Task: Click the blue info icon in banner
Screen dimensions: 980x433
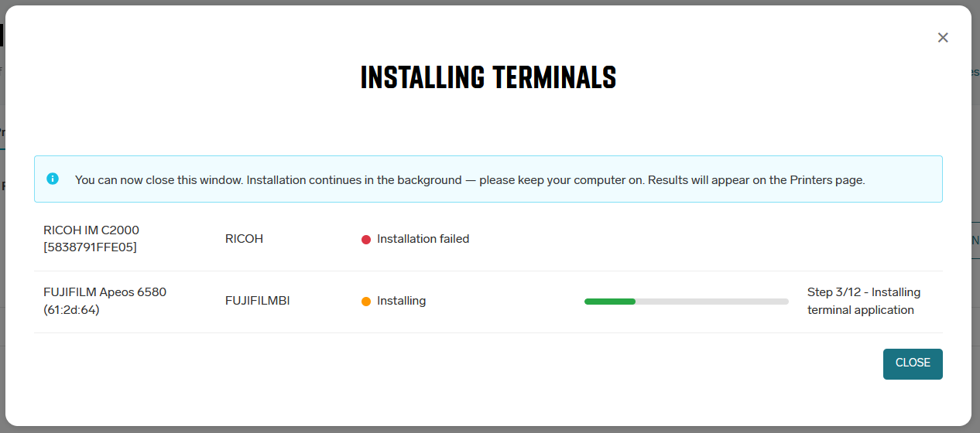Action: point(53,179)
